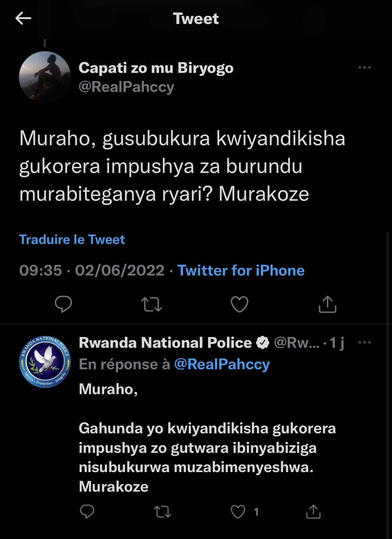Retweet the main tweet by @RealPahccy
This screenshot has width=392, height=539.
click(151, 304)
